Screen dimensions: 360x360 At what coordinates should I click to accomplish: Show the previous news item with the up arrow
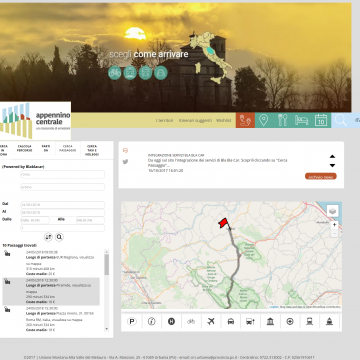(332, 156)
